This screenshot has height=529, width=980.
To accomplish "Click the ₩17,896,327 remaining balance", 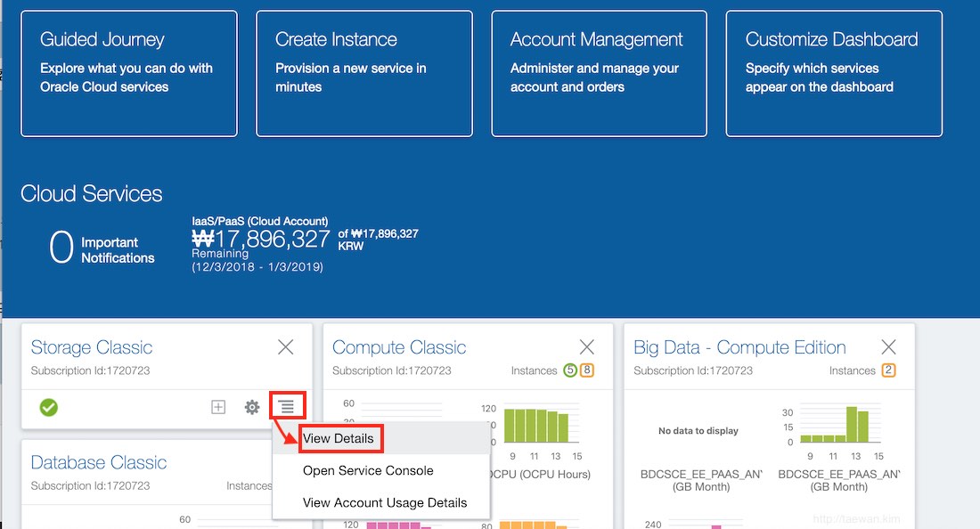I will click(x=261, y=239).
